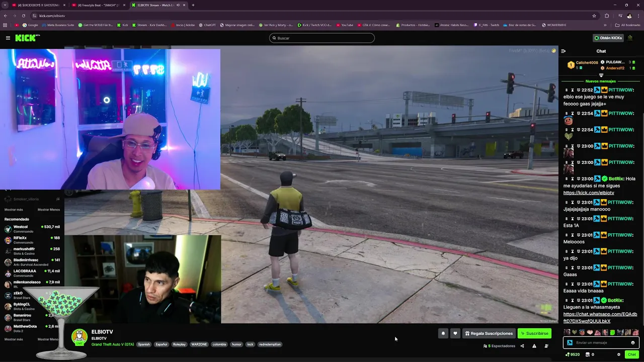Go to the Kick logo home page
This screenshot has height=362, width=644.
tap(27, 38)
